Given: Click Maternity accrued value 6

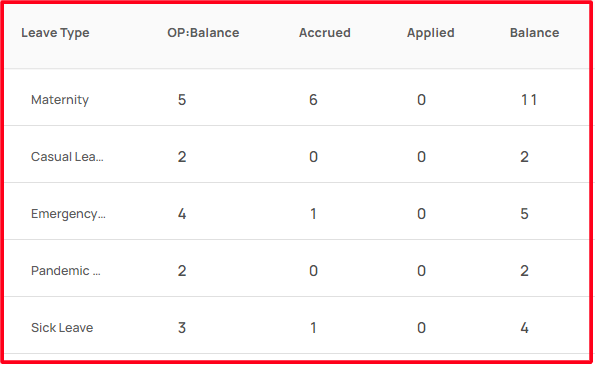Looking at the screenshot, I should point(313,100).
